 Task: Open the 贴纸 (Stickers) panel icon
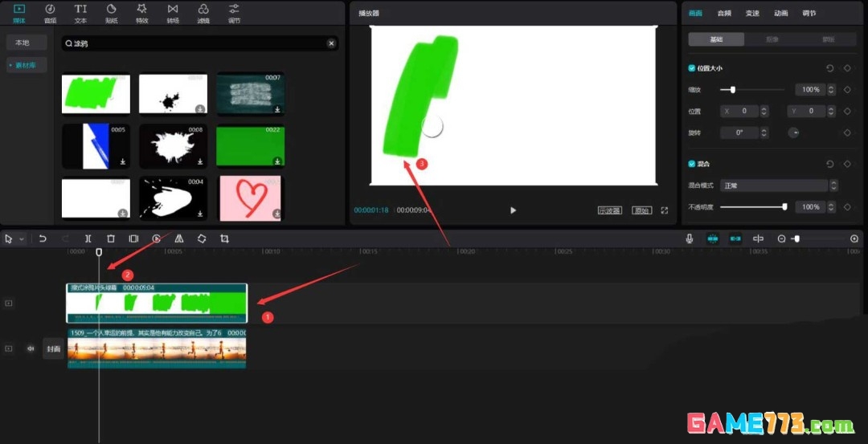tap(111, 12)
